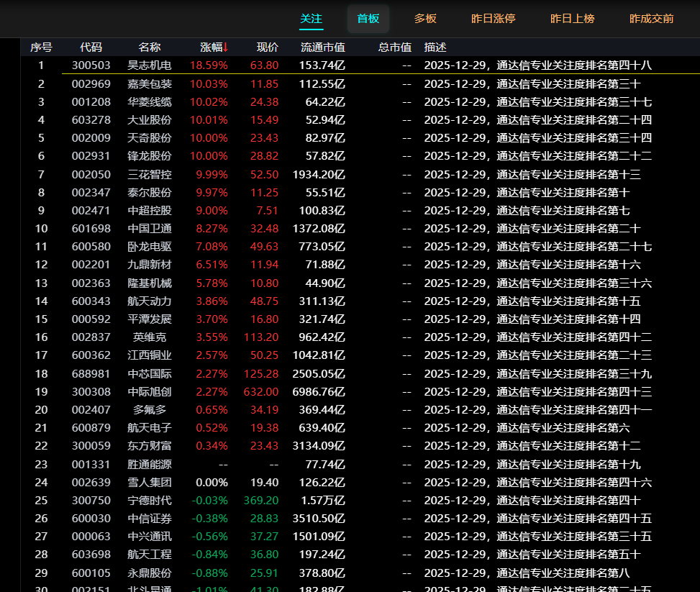Screen dimensions: 700x592
Task: Sort by the 流通市值 column header
Action: pos(323,47)
